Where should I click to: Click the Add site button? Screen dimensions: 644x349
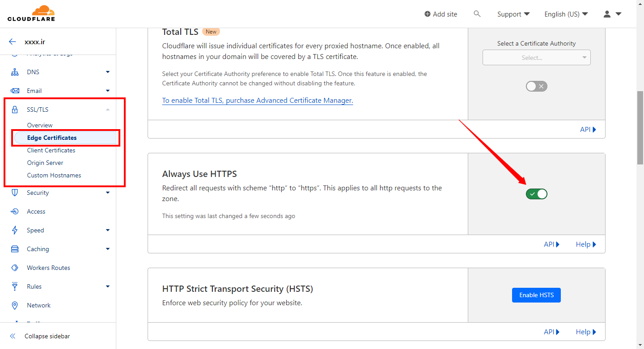click(441, 14)
